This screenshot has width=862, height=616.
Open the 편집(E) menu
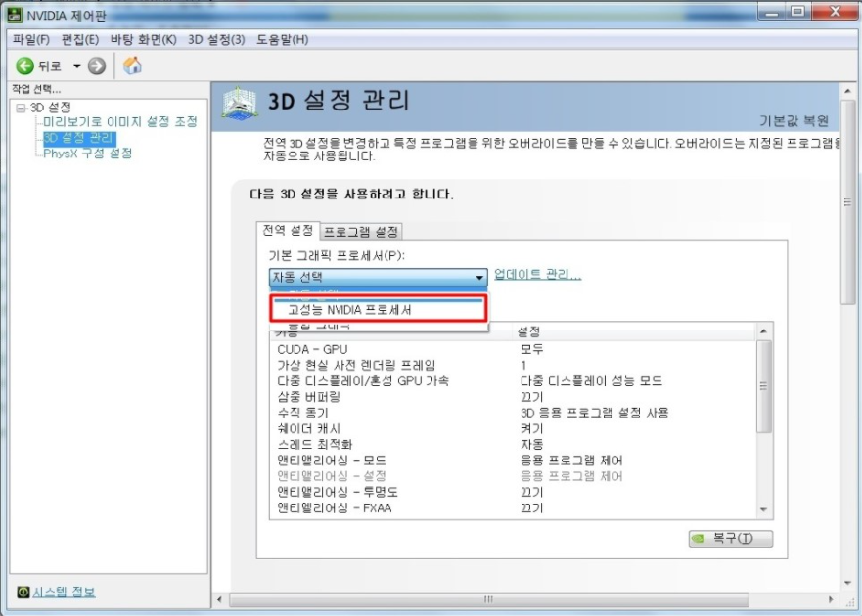pos(79,39)
